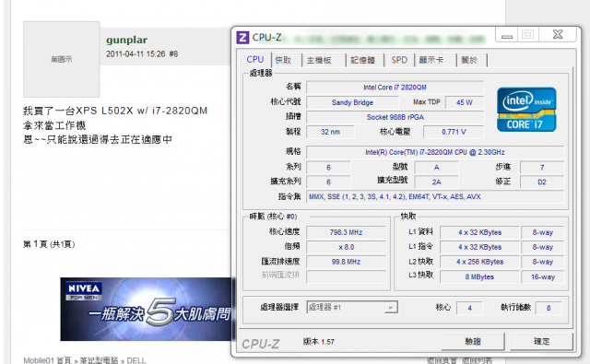
Task: Click the 2A extended model value
Action: click(436, 182)
